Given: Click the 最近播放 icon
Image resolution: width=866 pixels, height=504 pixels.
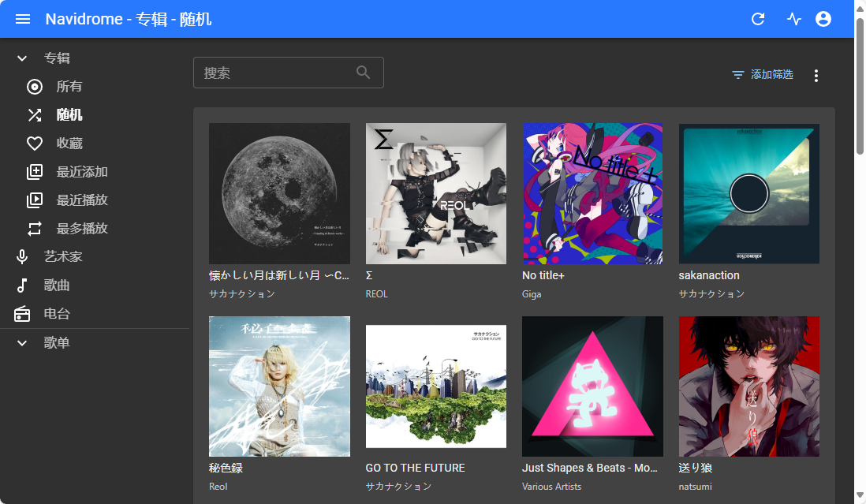Looking at the screenshot, I should coord(34,200).
